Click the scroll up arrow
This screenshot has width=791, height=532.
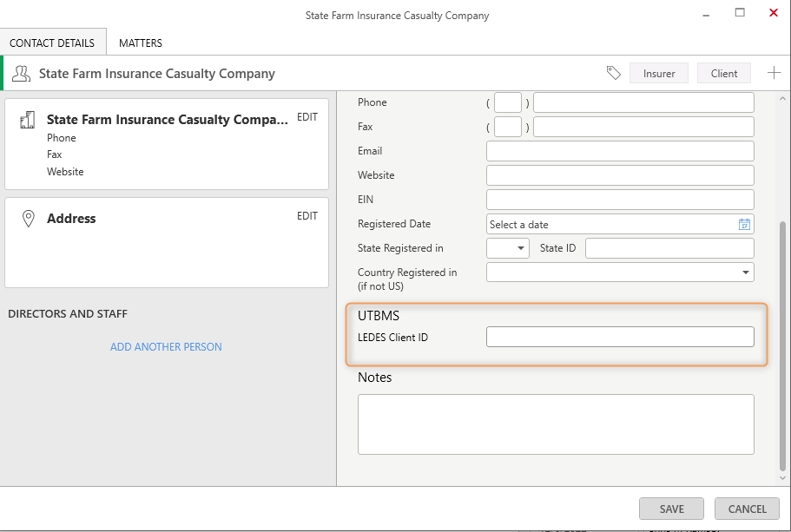click(782, 98)
